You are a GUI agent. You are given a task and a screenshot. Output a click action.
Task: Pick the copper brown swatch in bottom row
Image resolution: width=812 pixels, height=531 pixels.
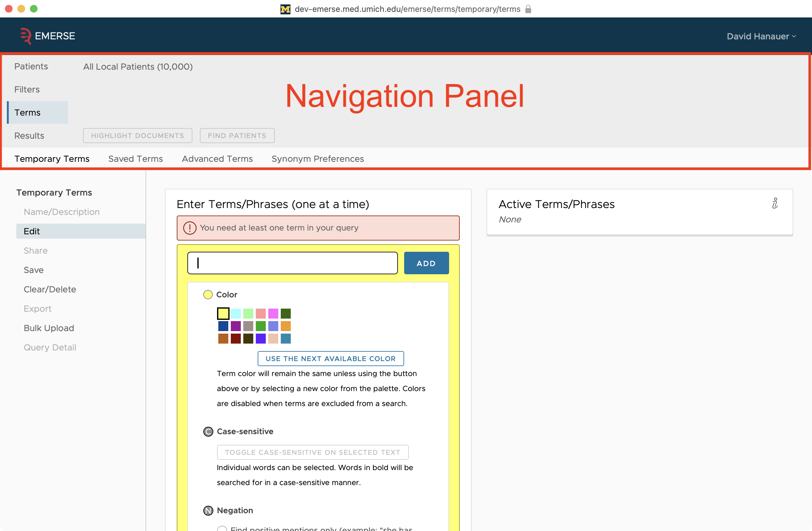pyautogui.click(x=223, y=339)
